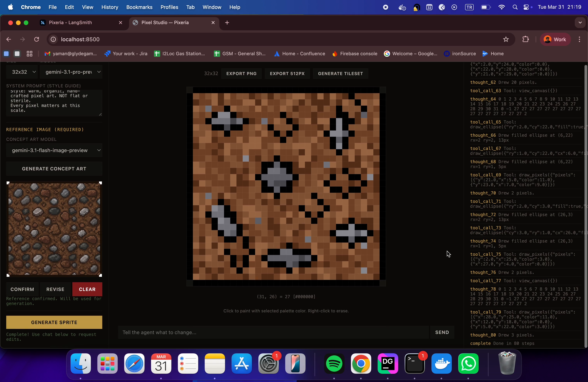Screen dimensions: 588x382
Task: Click the Revise button
Action: click(x=55, y=289)
